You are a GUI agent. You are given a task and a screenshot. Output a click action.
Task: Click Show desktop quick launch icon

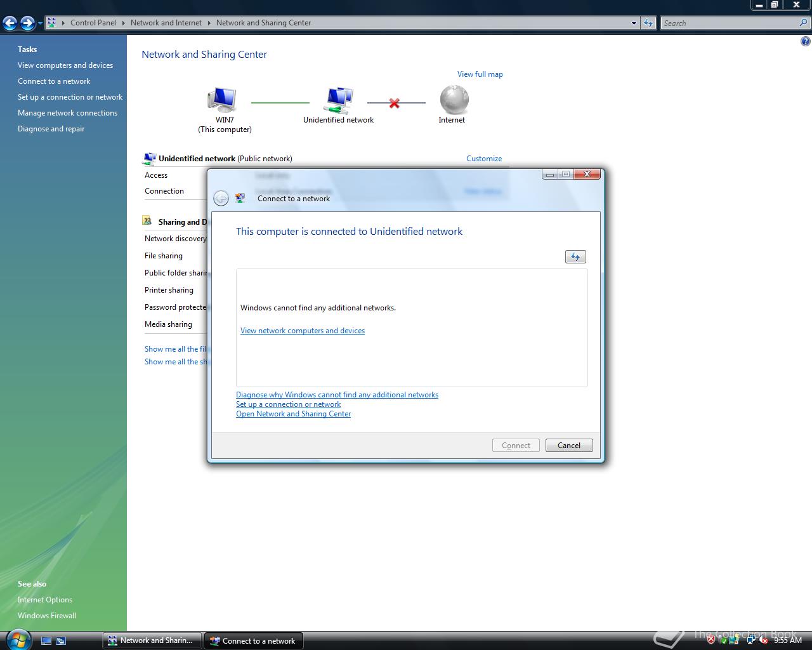(x=46, y=641)
